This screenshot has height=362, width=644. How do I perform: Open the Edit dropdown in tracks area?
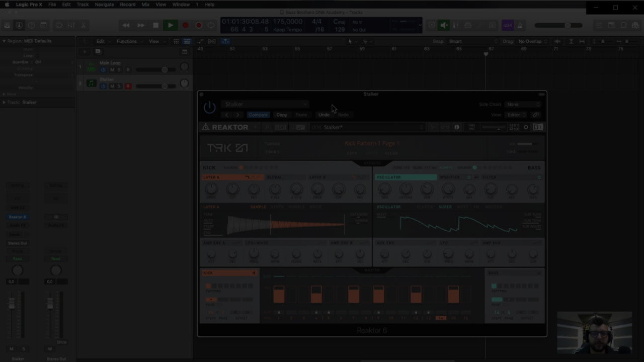pyautogui.click(x=103, y=41)
